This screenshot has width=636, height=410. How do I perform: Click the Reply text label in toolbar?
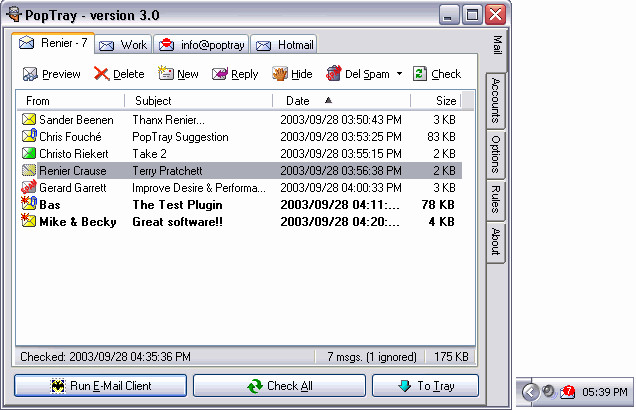coord(245,74)
